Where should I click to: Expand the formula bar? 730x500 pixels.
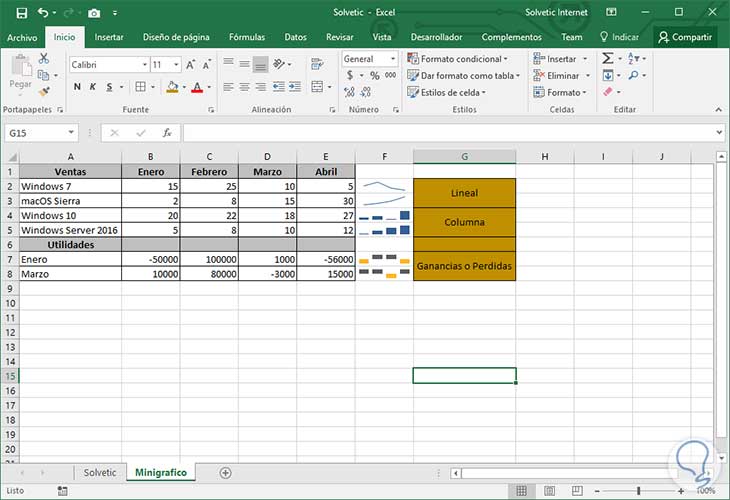(x=719, y=133)
